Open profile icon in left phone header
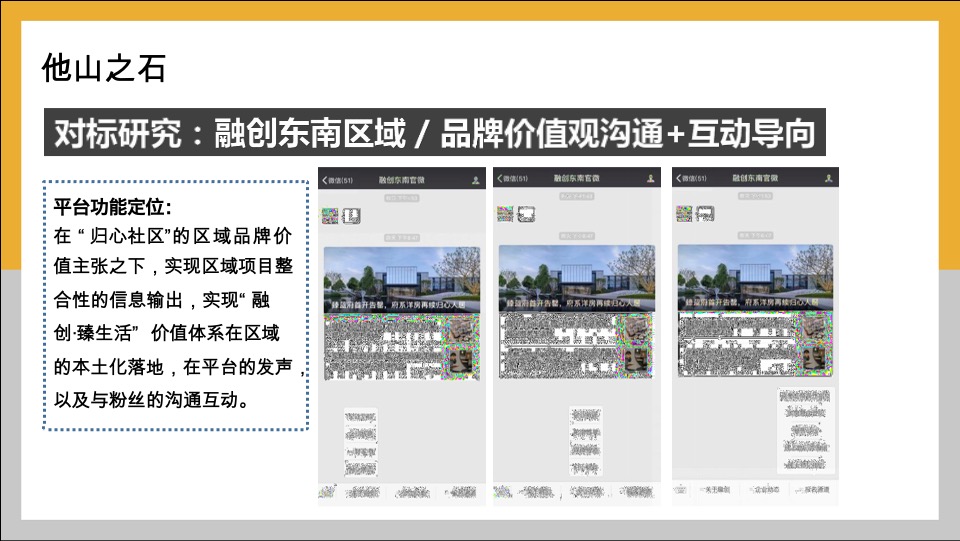Image resolution: width=960 pixels, height=541 pixels. (476, 180)
